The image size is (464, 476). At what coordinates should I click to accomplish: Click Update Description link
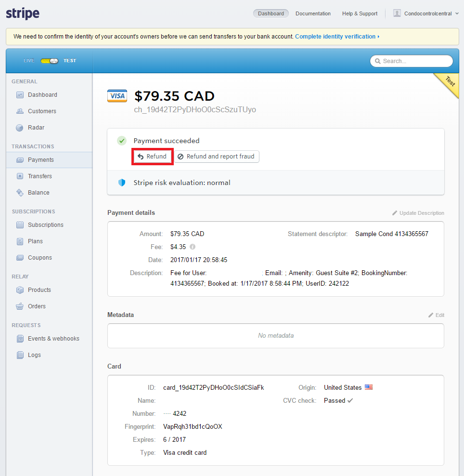(x=418, y=213)
